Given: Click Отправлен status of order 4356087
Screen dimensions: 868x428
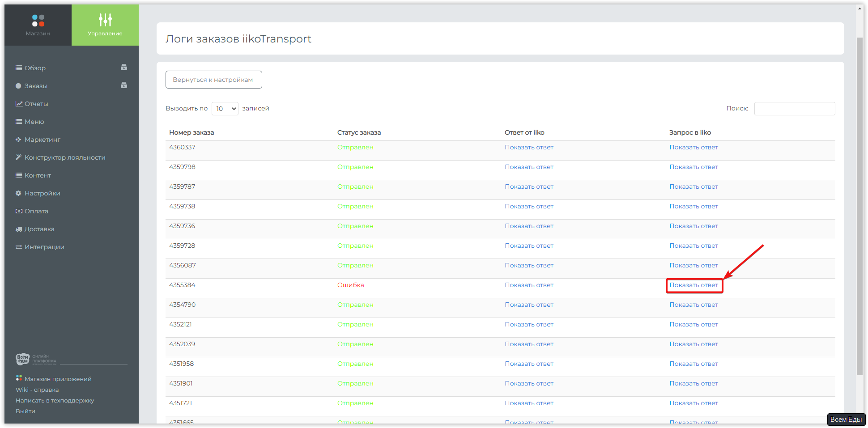Looking at the screenshot, I should 355,265.
